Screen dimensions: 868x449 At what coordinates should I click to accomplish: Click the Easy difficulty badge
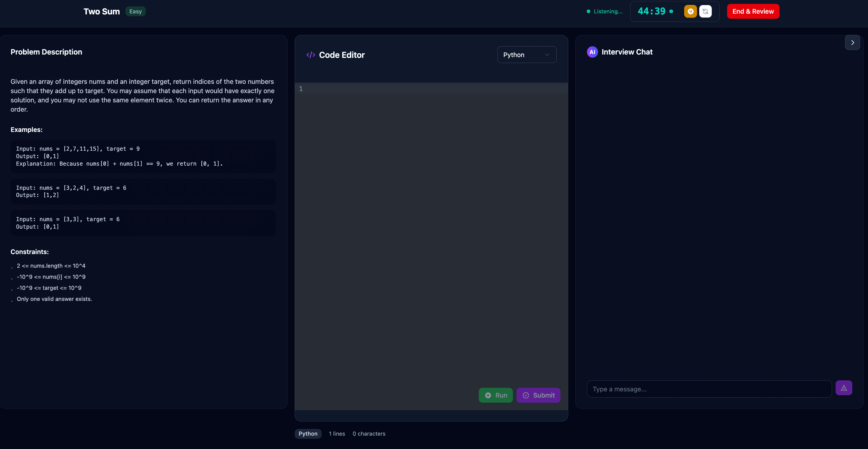pos(135,12)
